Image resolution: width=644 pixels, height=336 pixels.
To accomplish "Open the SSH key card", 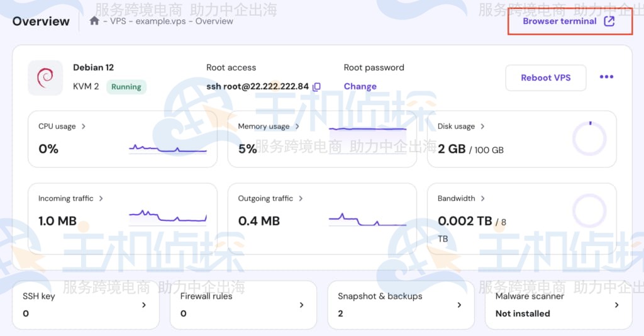I will click(86, 305).
